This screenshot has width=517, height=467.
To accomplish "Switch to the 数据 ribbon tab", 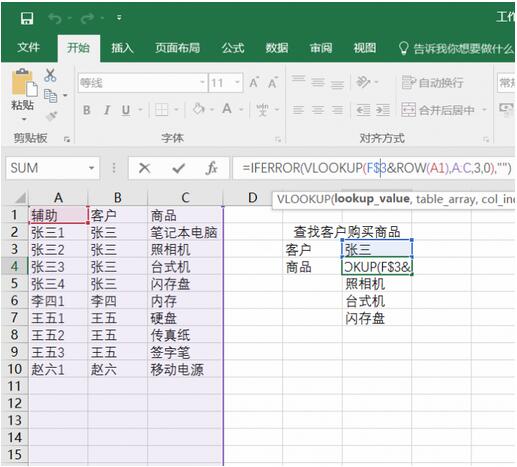I will (x=277, y=48).
